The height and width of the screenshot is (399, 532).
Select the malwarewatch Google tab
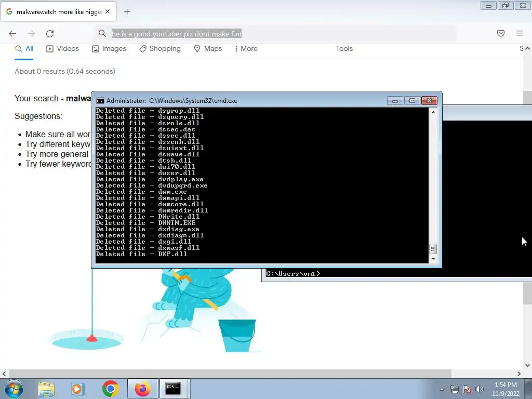58,11
